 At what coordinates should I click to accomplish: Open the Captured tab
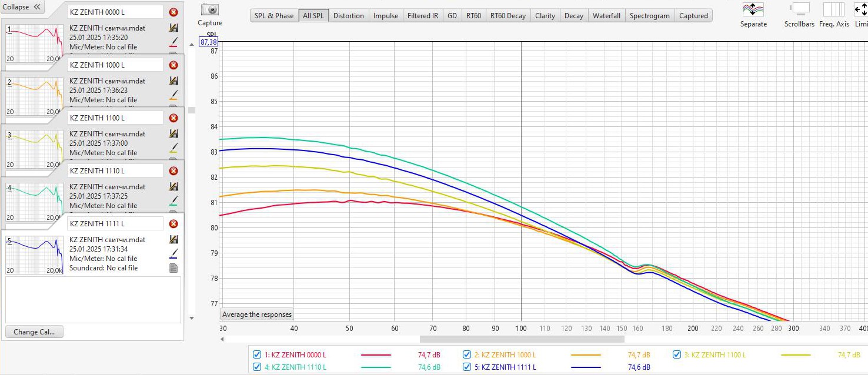[x=693, y=16]
